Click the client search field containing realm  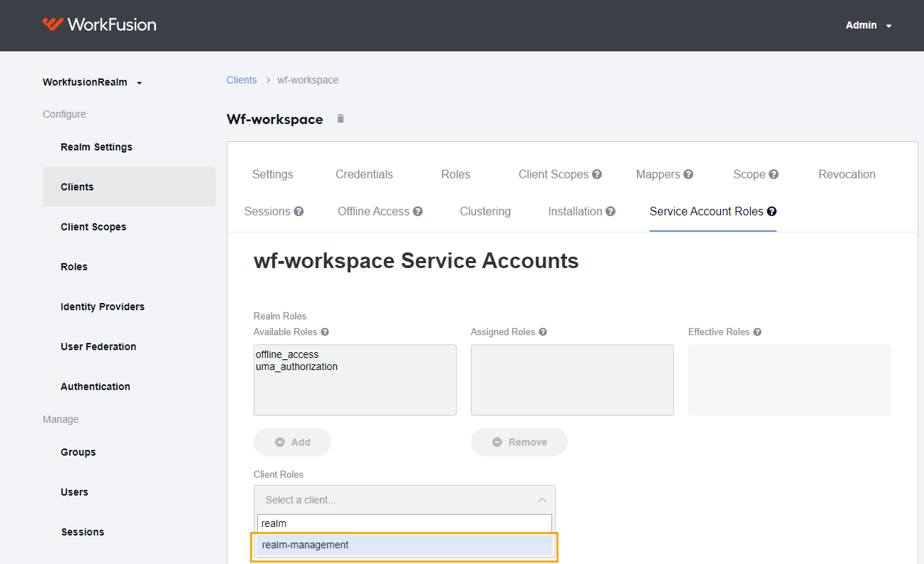click(x=405, y=523)
